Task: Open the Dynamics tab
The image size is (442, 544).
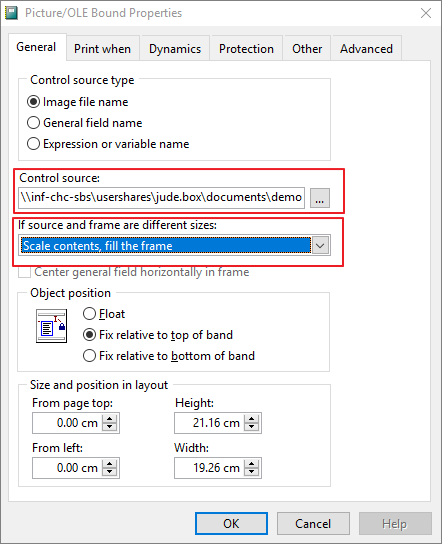Action: point(175,49)
